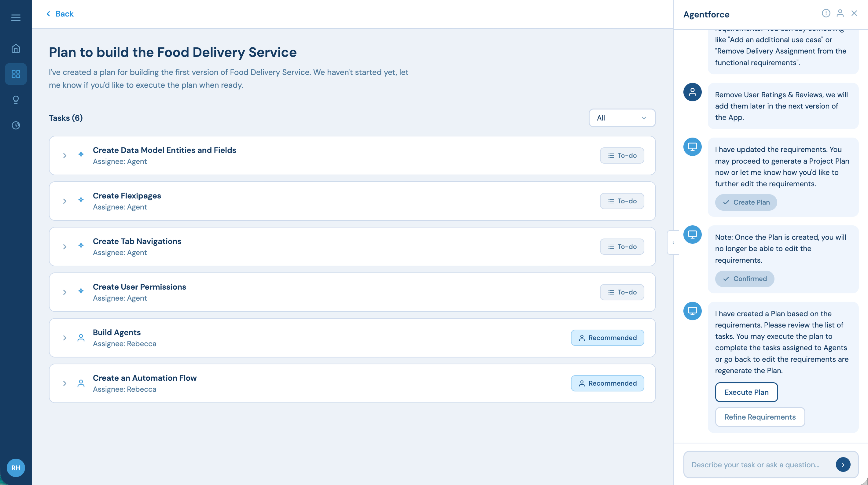Collapse the Agentforce side panel using its edge handle
This screenshot has height=485, width=868.
(673, 242)
